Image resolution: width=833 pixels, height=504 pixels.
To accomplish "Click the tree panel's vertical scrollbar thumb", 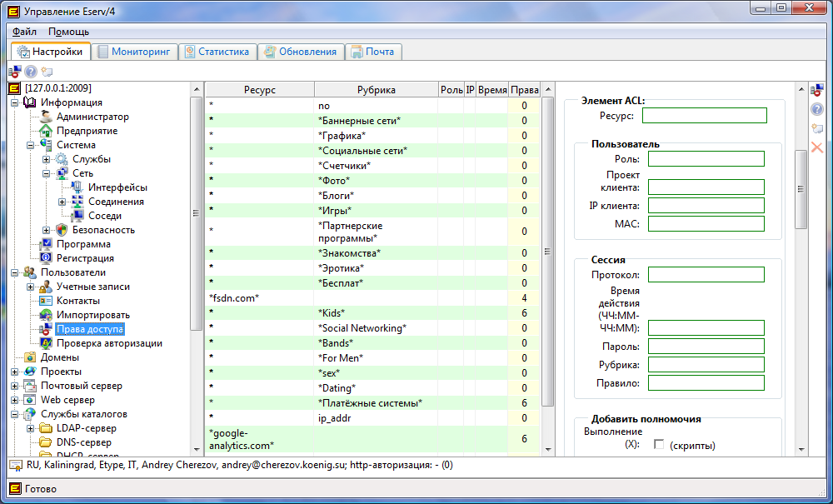I will 196,213.
